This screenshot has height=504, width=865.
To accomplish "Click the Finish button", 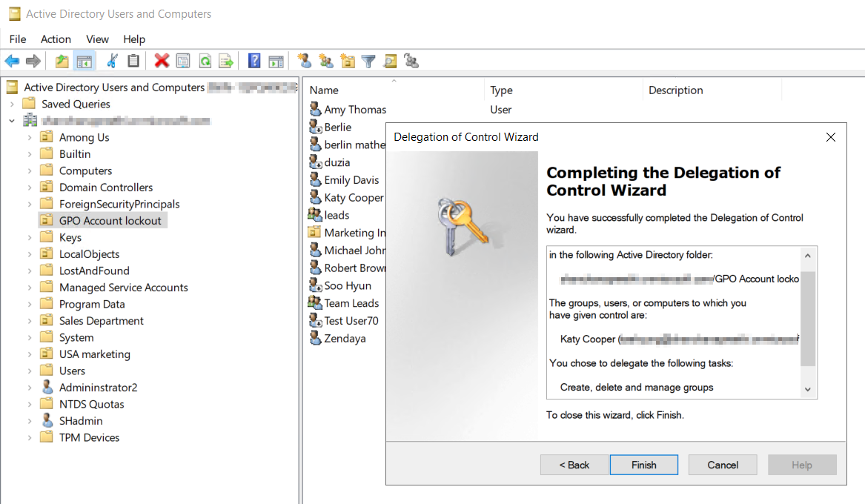I will [643, 465].
